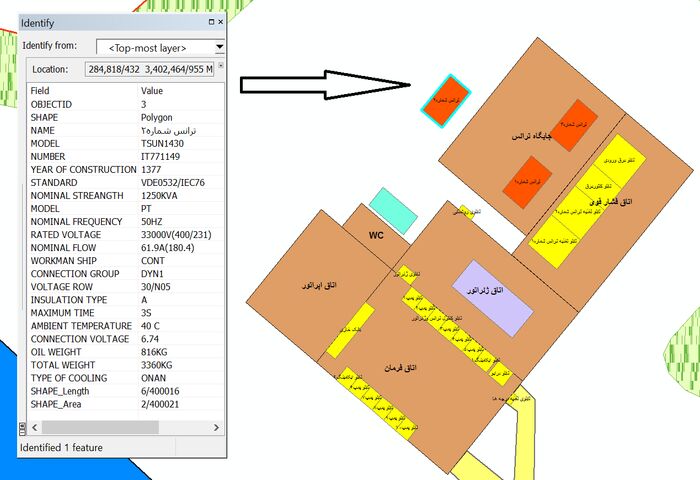700x480 pixels.
Task: Click the horizontal scrollbar thumb in Identify
Action: click(100, 427)
